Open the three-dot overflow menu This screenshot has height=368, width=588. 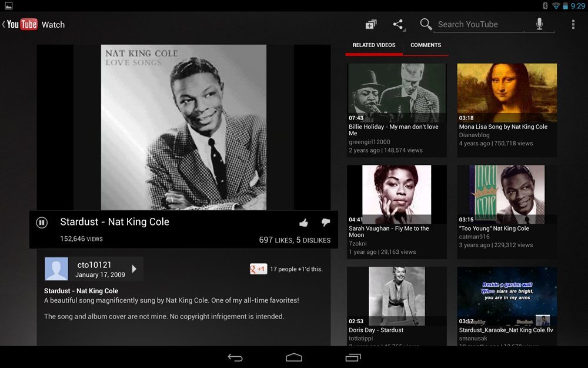[573, 25]
